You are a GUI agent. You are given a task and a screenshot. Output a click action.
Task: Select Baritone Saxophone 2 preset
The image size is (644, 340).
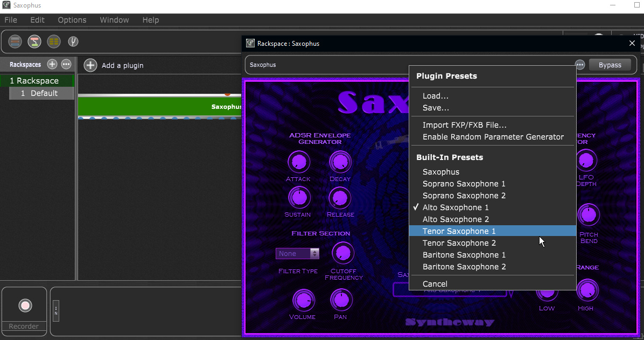tap(493, 267)
